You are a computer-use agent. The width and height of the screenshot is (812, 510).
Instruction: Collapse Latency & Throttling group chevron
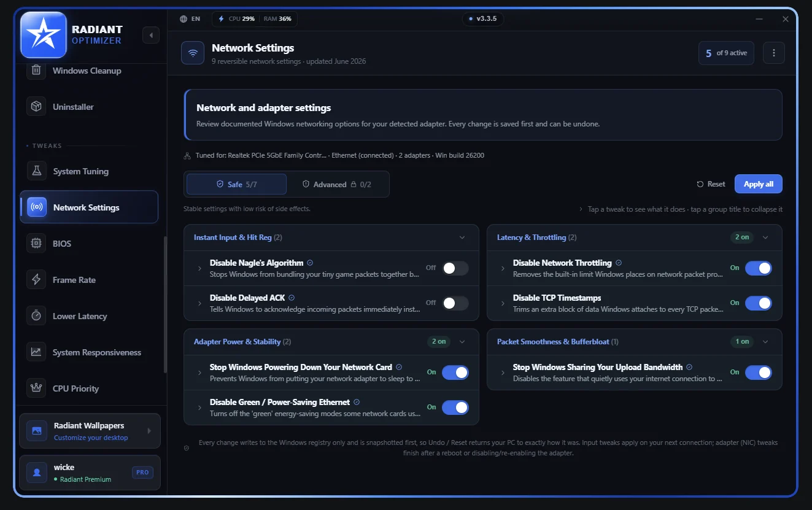point(765,238)
